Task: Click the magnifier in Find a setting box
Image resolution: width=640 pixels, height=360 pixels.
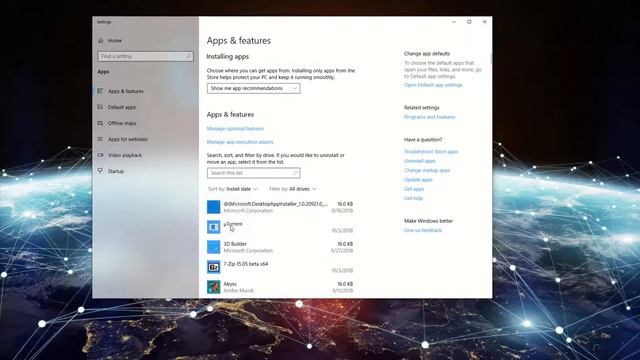Action: pyautogui.click(x=188, y=56)
